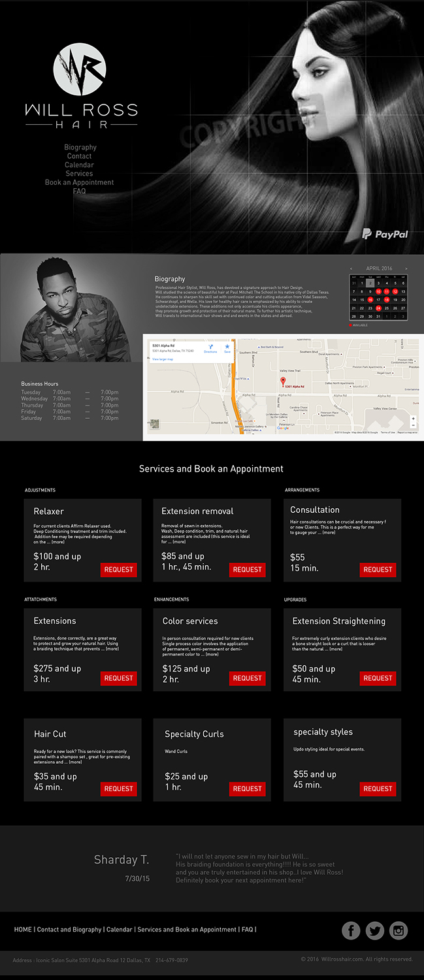424x980 pixels.
Task: Pick date 17 in the April calendar
Action: [378, 300]
